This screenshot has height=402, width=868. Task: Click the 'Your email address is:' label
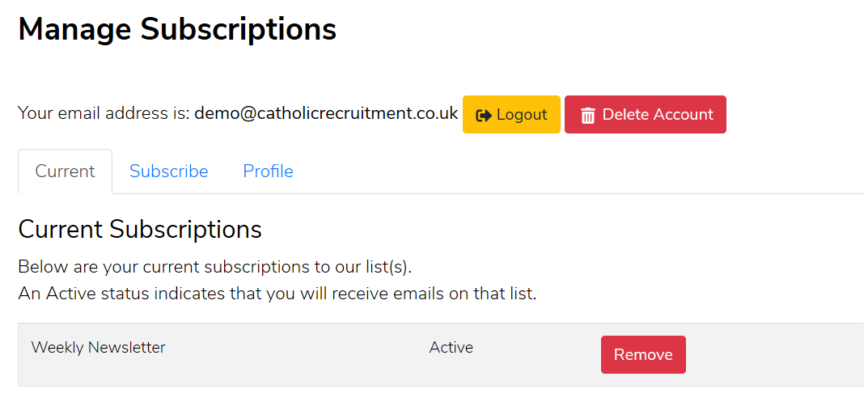coord(104,113)
